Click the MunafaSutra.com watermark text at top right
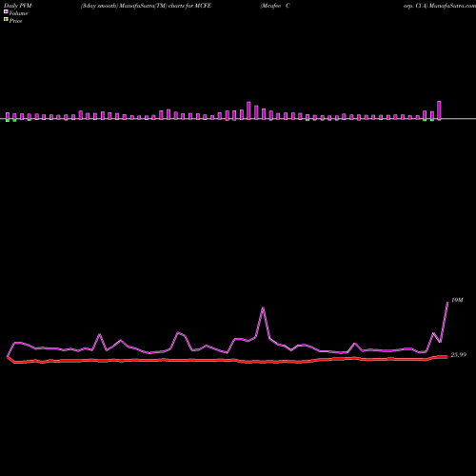 [452, 6]
